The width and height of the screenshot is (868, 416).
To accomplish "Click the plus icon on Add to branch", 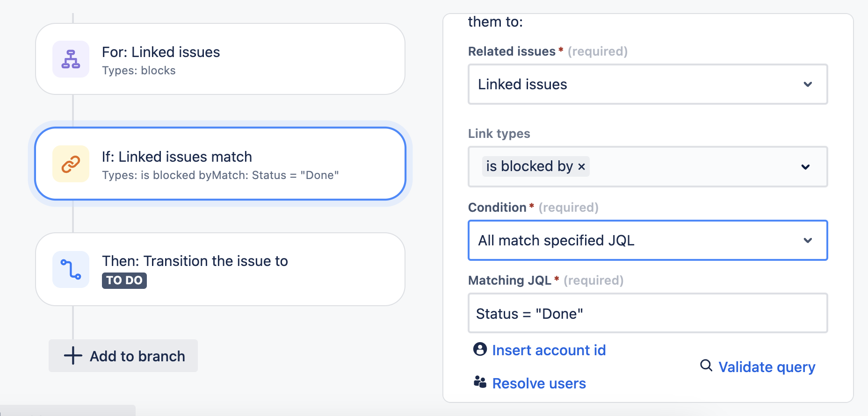I will point(72,356).
